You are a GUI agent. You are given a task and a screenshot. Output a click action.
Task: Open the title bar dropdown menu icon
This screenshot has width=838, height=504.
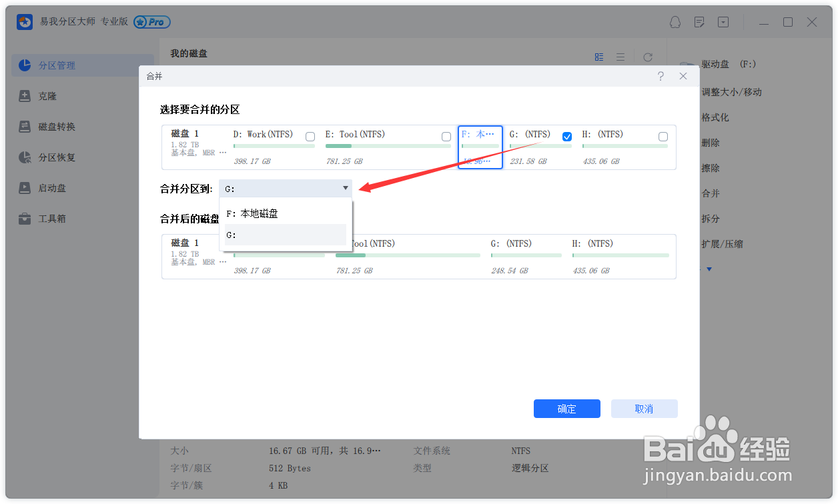pyautogui.click(x=723, y=22)
